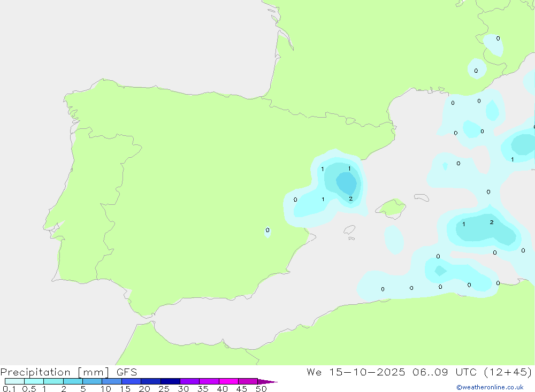Viewport: 535px width, 392px height.
Task: Click the 30–35 mm legend swatch
Action: [189, 381]
